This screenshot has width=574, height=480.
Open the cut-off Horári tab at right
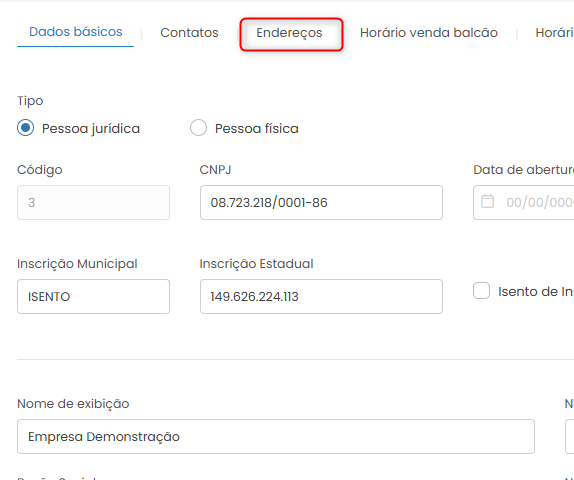tap(554, 33)
